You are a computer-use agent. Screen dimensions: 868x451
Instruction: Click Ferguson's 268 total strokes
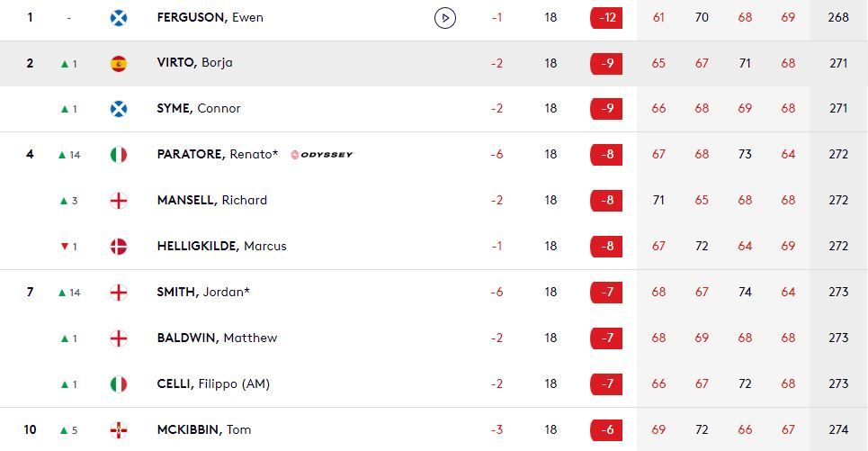coord(838,17)
